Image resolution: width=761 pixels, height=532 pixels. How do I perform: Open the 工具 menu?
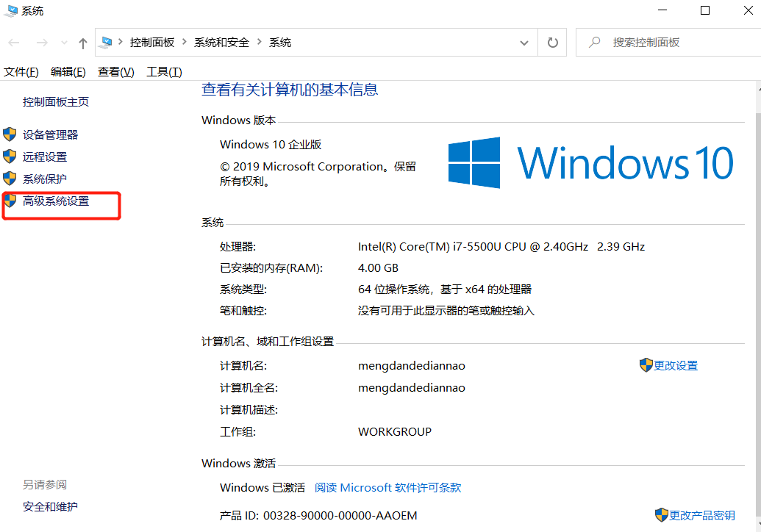[163, 71]
